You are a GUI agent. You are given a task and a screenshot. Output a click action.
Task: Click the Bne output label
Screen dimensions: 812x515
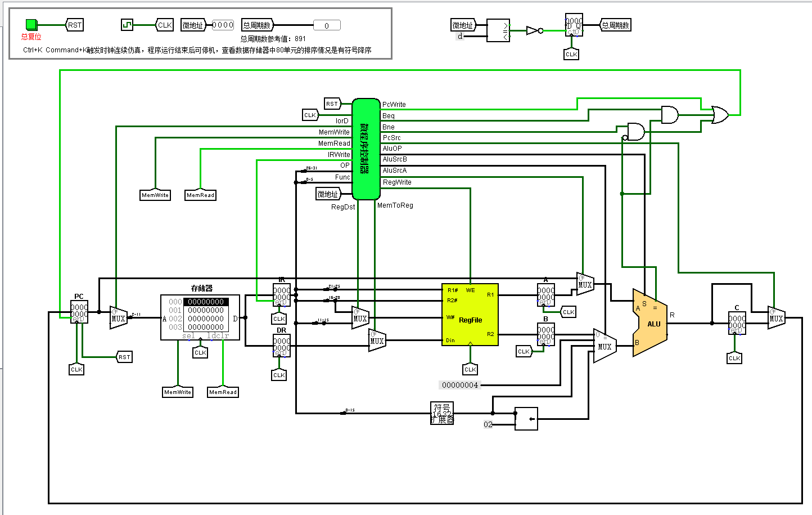point(389,127)
